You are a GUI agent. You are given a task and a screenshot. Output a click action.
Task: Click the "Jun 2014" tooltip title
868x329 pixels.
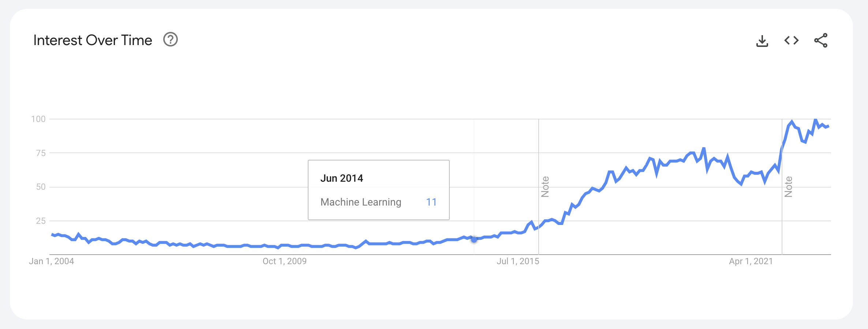[x=342, y=178]
